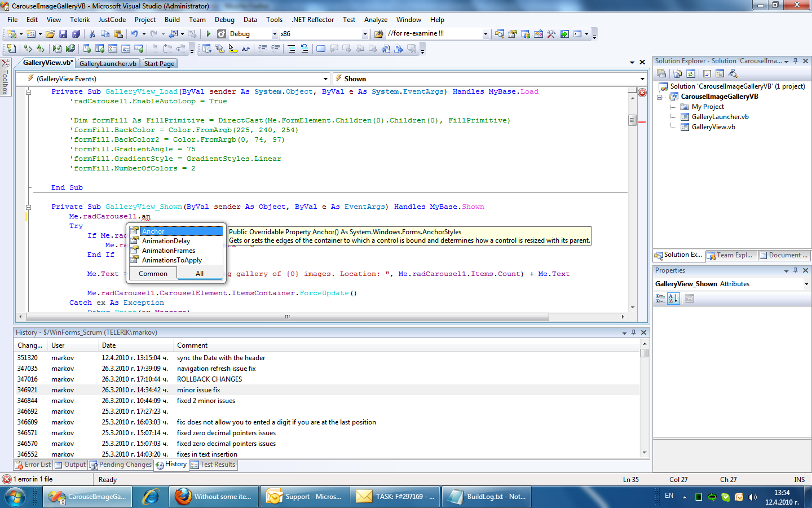
Task: Select changeset 347016 ROLLBACK CHANGES row
Action: 327,379
